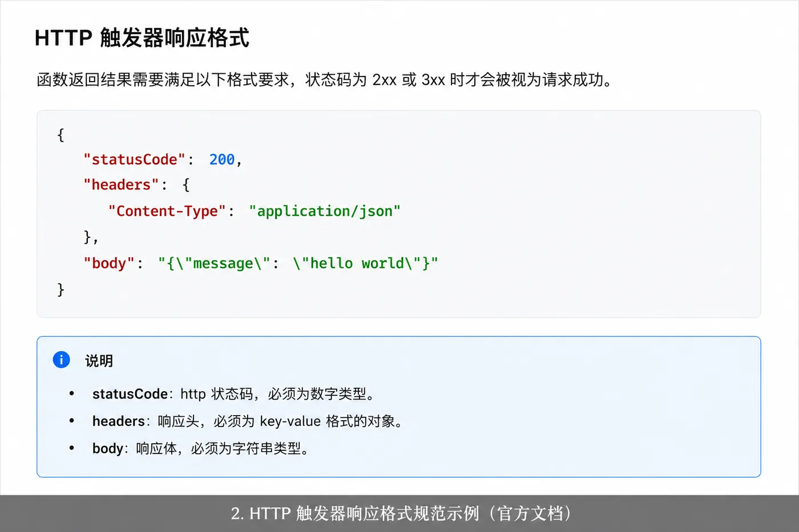The height and width of the screenshot is (532, 799).
Task: Click the "statusCode" key in the code
Action: 134,160
